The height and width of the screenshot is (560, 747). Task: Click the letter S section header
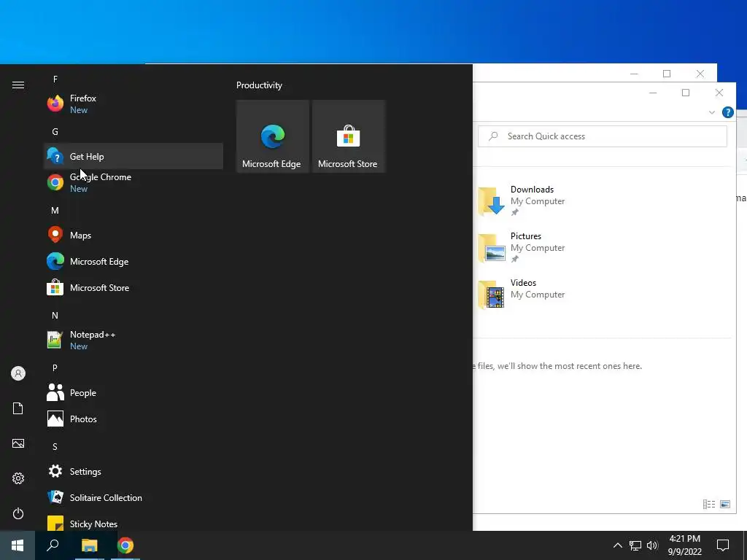tap(55, 447)
